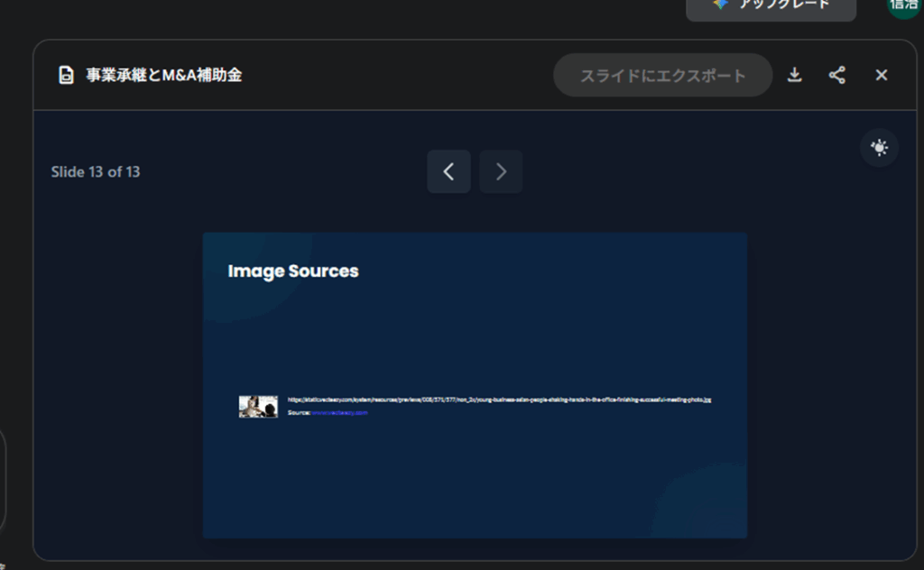Go to the previous slide with left chevron
The width and height of the screenshot is (924, 570).
(x=448, y=171)
